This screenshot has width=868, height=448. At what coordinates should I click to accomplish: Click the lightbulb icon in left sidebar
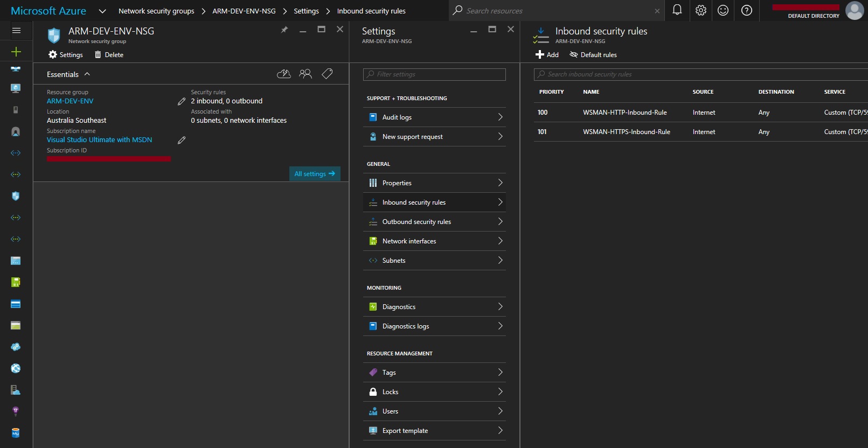(16, 411)
